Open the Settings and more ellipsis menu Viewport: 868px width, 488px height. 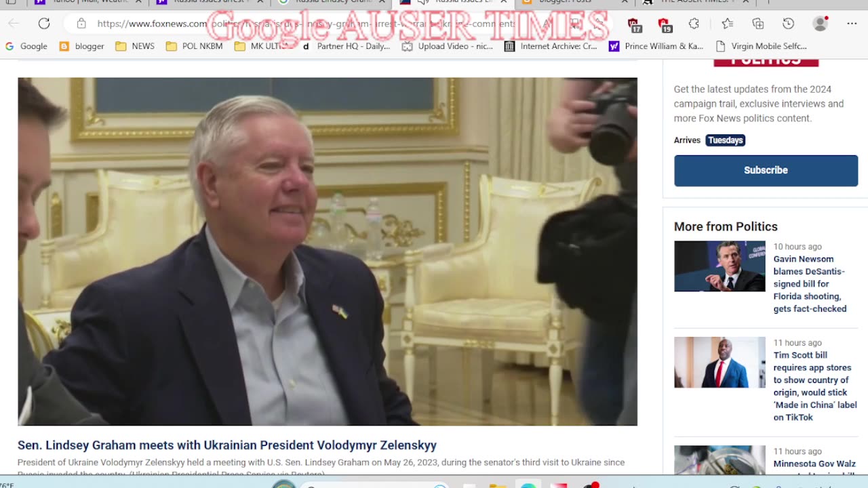pos(852,24)
